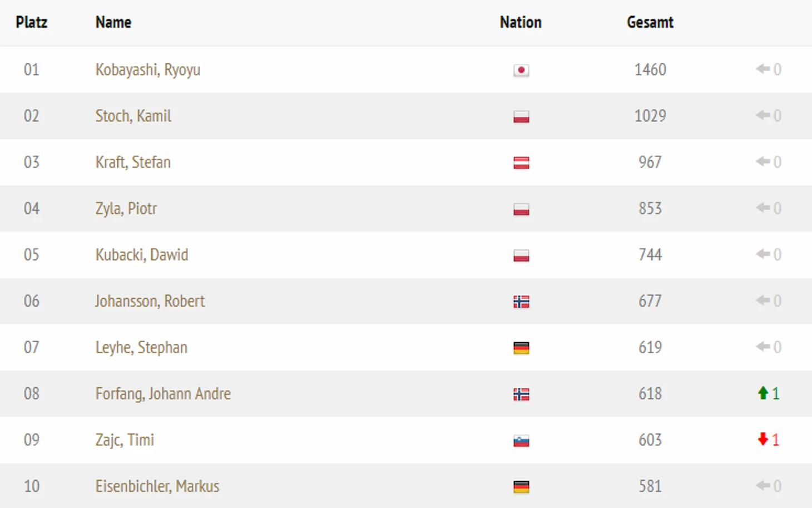The width and height of the screenshot is (812, 508).
Task: Click Norway flag in Johansson, Robert row
Action: [521, 302]
